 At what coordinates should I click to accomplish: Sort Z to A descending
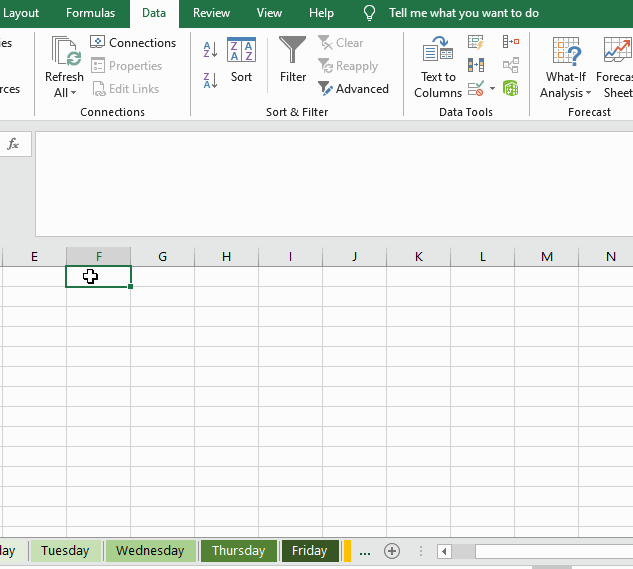210,80
